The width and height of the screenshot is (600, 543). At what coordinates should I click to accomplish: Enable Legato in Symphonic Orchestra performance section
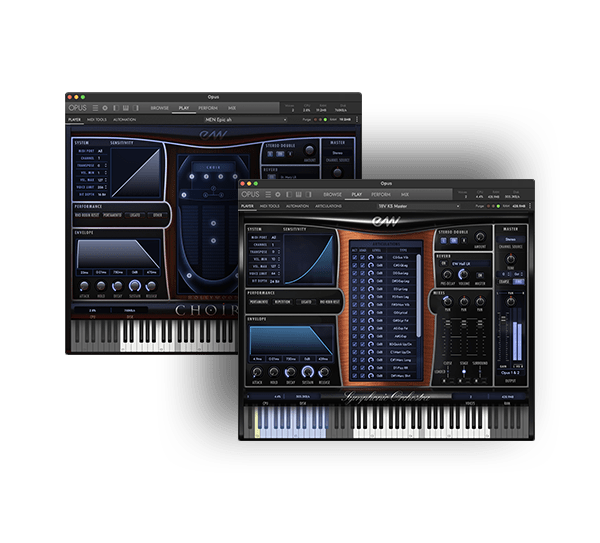pos(306,300)
